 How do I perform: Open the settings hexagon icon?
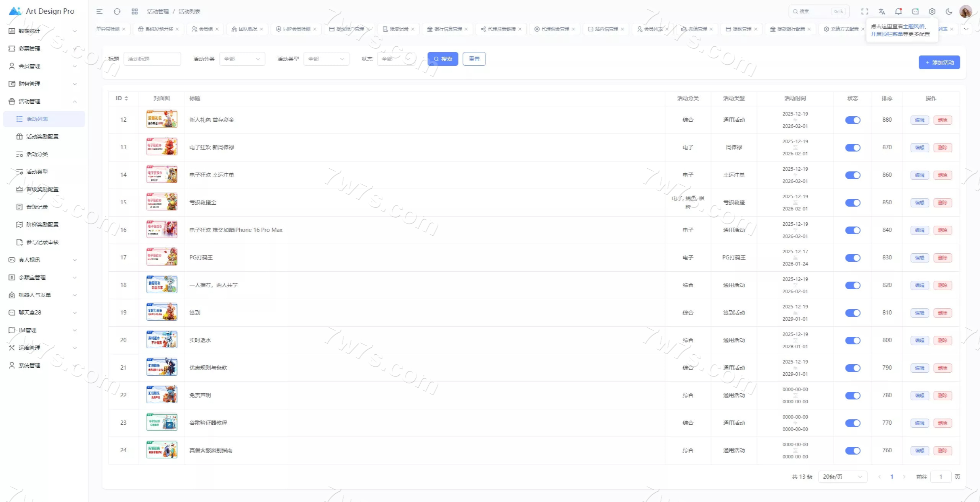[x=932, y=11]
